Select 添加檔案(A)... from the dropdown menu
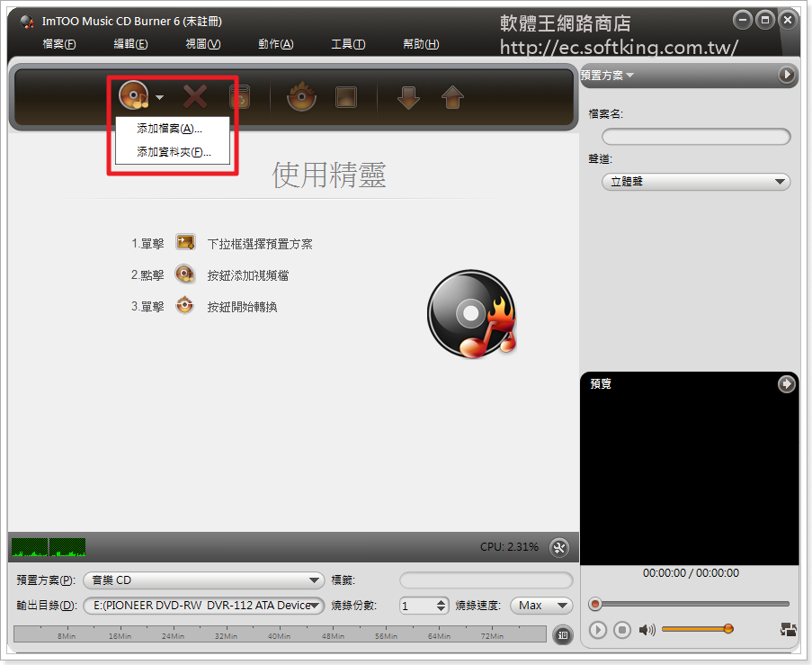This screenshot has height=665, width=812. coord(169,129)
